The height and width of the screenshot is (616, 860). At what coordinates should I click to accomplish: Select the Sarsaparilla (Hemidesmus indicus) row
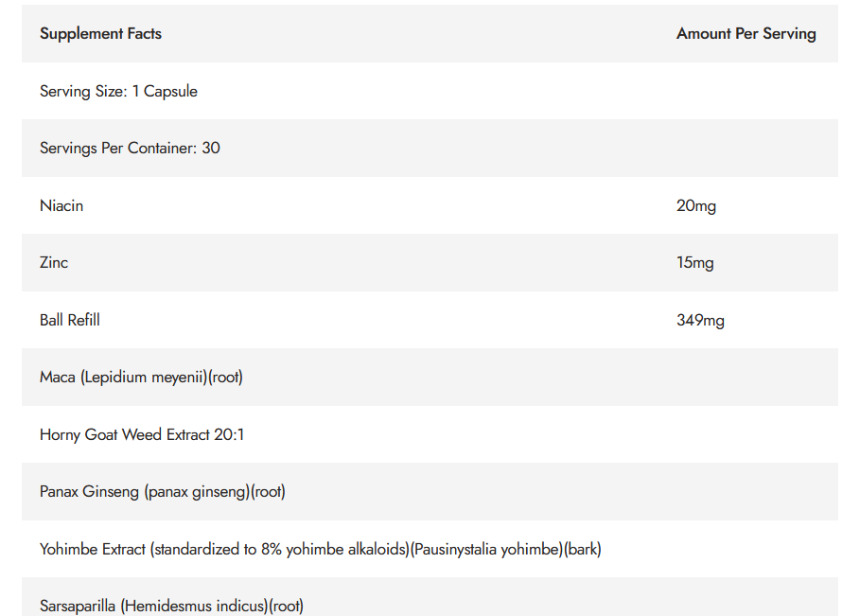click(x=430, y=597)
